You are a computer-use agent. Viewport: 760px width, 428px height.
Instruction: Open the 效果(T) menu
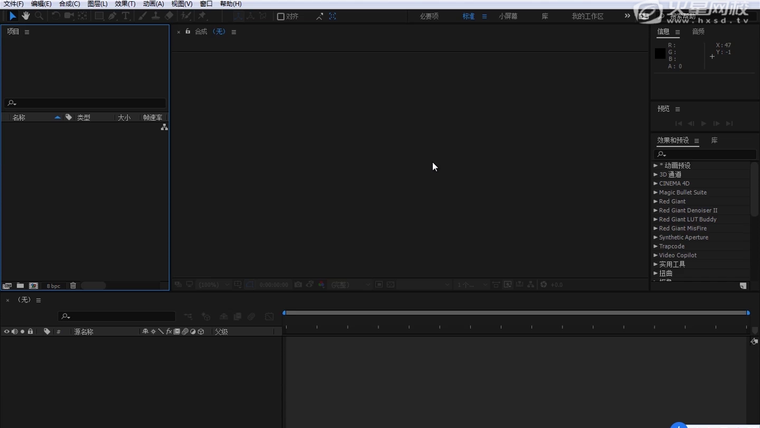coord(125,4)
